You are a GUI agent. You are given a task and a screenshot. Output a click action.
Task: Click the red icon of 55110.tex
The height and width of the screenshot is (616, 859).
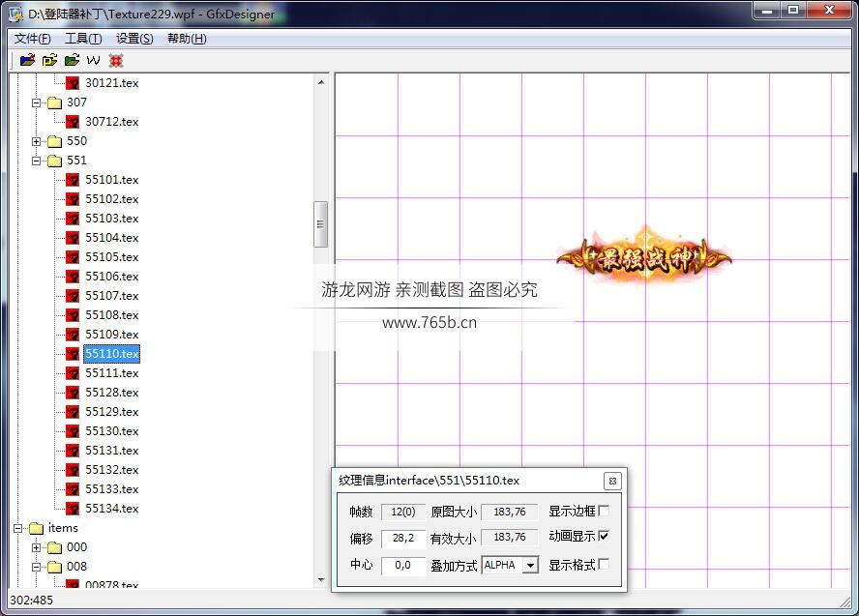pos(73,354)
